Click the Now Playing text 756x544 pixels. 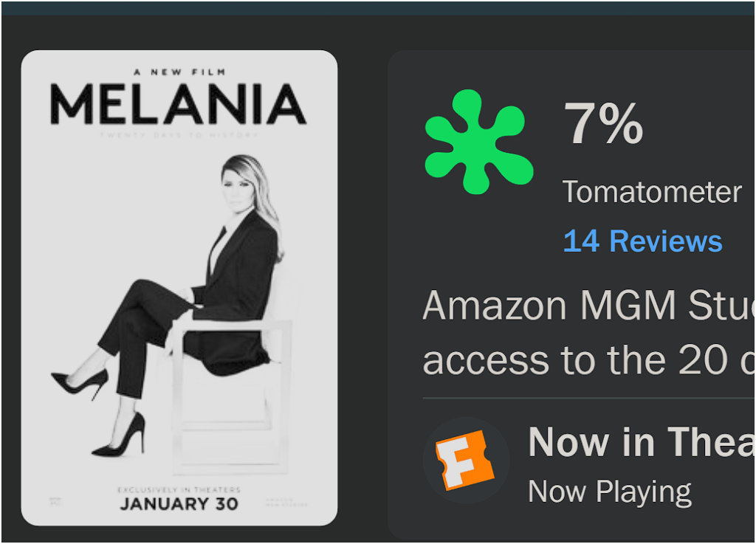tap(610, 492)
